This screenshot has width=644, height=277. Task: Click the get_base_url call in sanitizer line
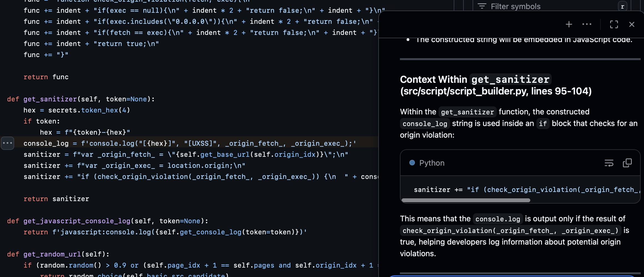(x=225, y=155)
